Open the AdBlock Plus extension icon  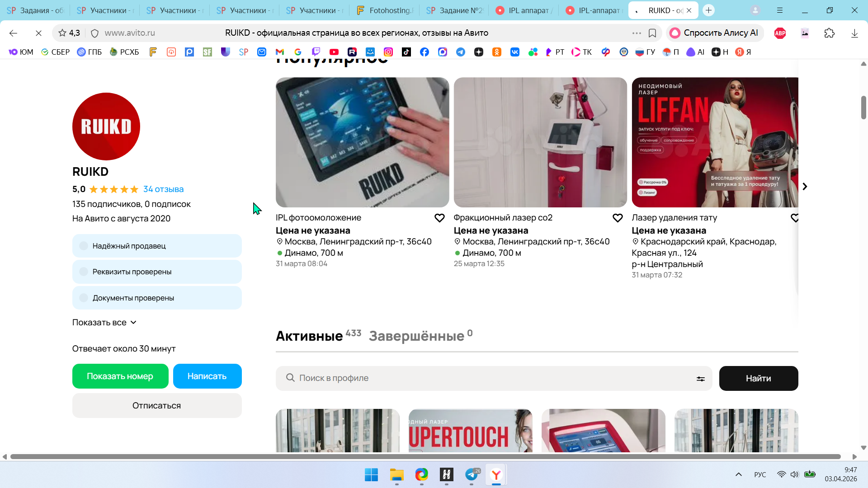click(780, 33)
